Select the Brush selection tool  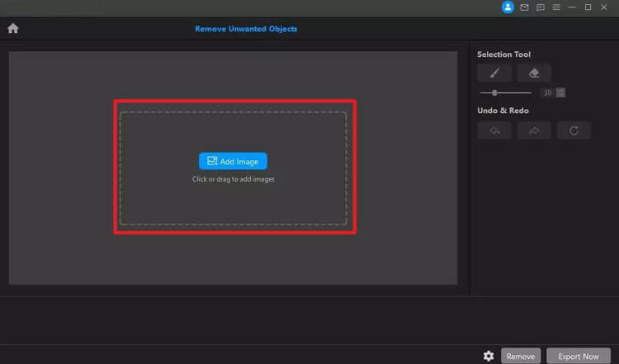[494, 73]
